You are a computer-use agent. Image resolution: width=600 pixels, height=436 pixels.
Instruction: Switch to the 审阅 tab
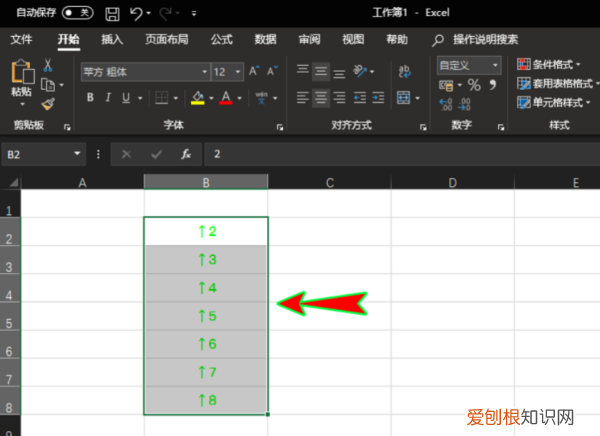310,39
